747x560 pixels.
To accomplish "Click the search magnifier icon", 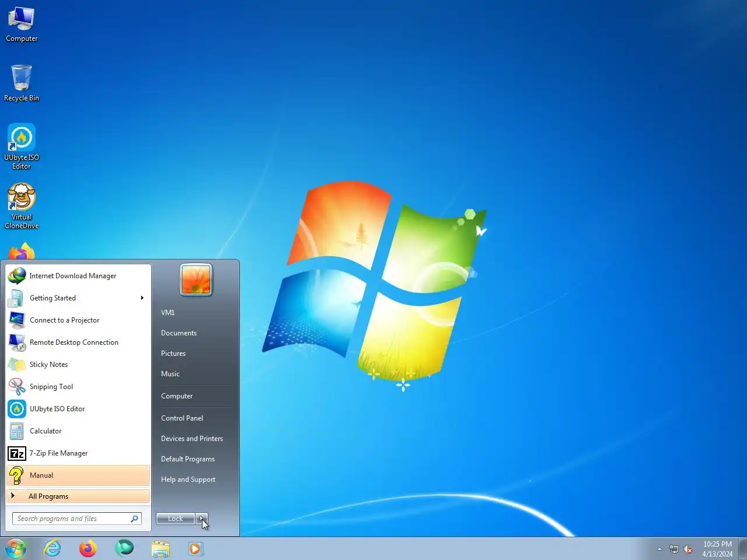I will click(135, 519).
